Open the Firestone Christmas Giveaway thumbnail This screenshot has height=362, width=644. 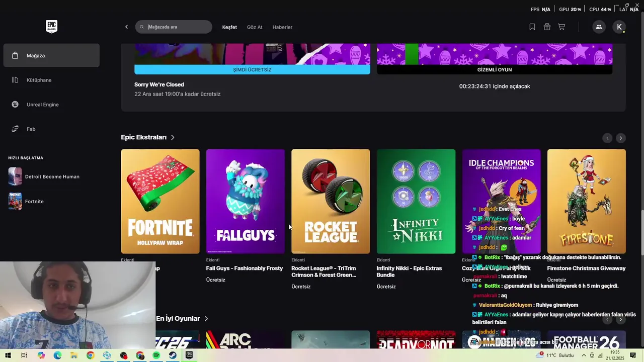pos(587,201)
